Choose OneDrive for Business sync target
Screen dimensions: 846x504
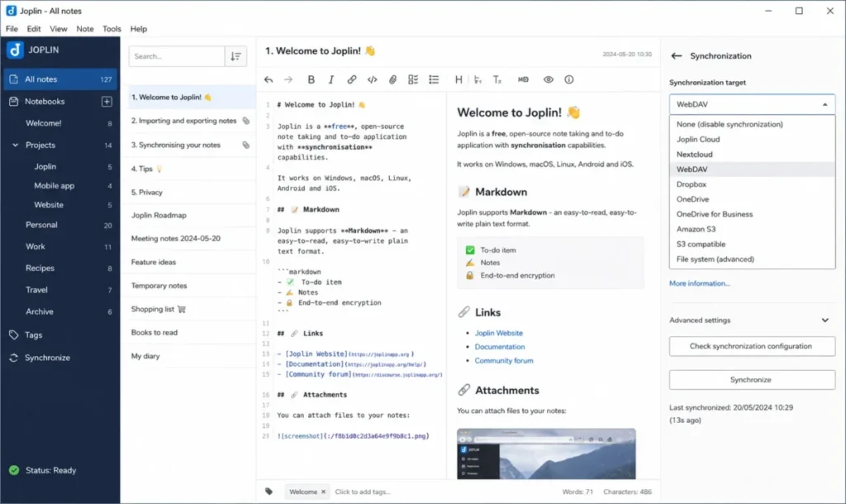pyautogui.click(x=752, y=214)
